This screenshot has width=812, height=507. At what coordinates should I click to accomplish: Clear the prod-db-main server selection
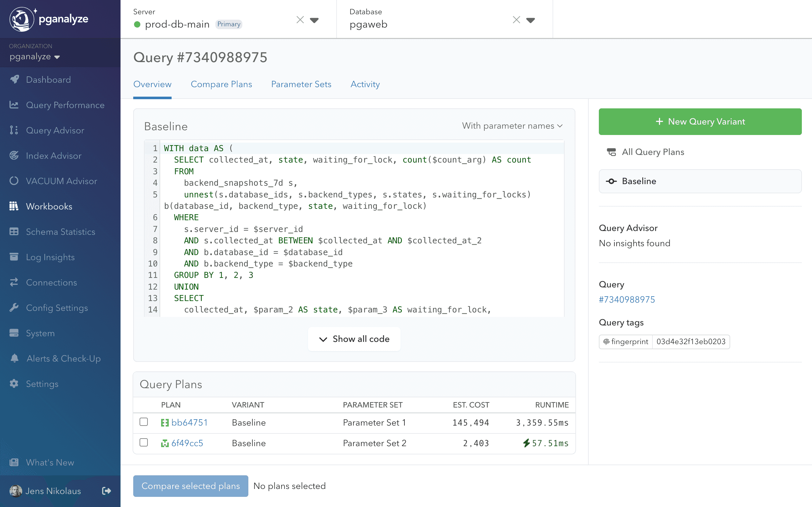(300, 20)
